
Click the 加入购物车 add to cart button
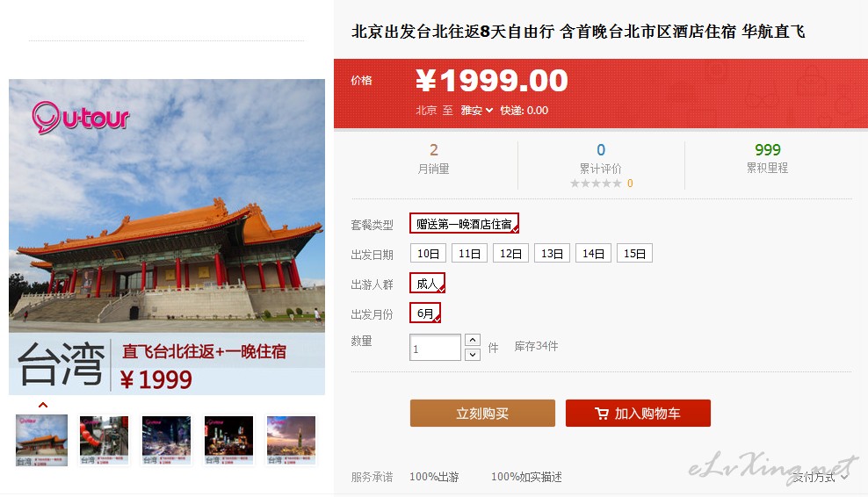click(x=638, y=414)
